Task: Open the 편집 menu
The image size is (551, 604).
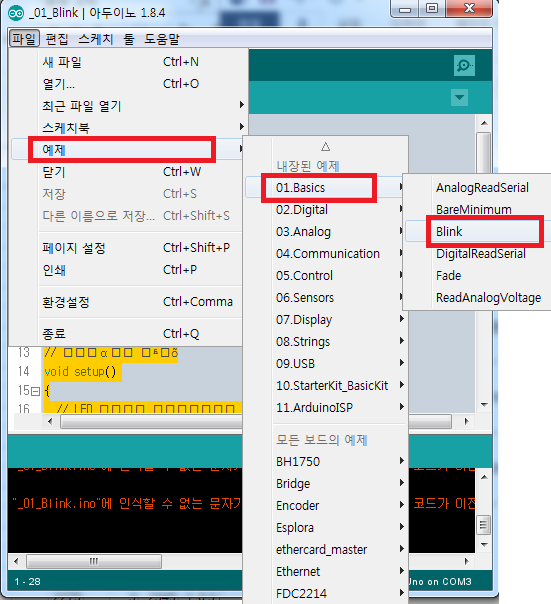Action: tap(57, 39)
